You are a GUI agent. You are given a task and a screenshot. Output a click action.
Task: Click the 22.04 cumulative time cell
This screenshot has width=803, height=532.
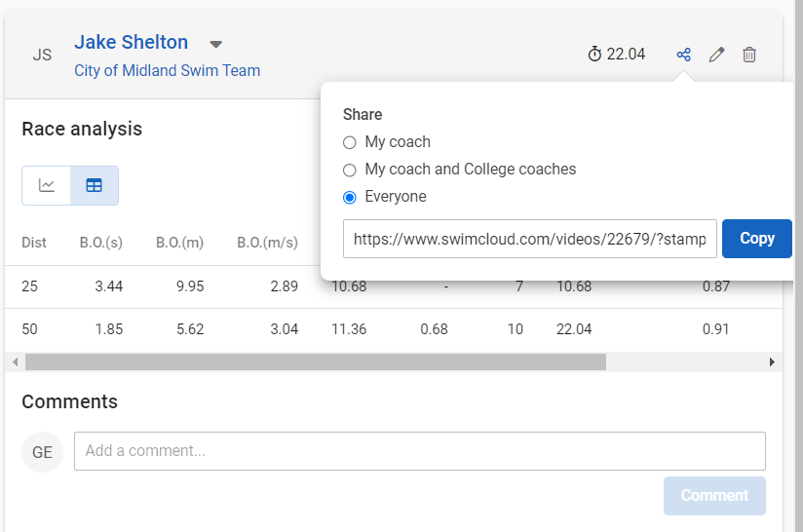574,329
